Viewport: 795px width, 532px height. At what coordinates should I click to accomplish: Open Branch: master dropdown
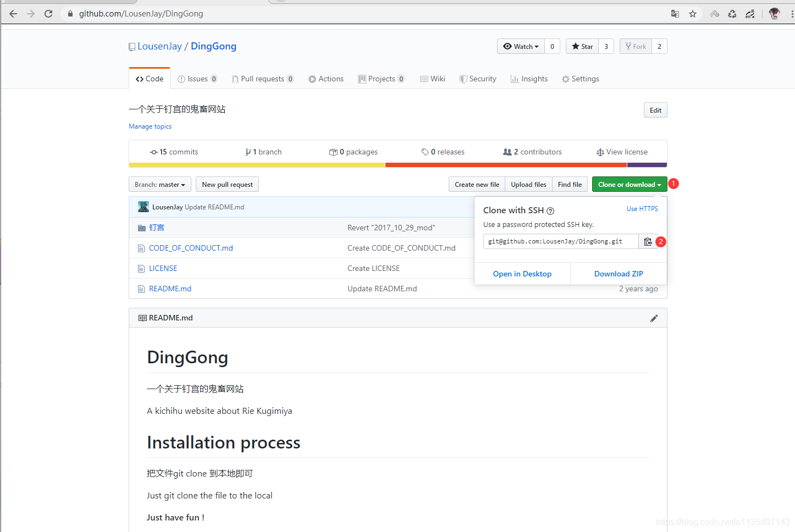[160, 184]
